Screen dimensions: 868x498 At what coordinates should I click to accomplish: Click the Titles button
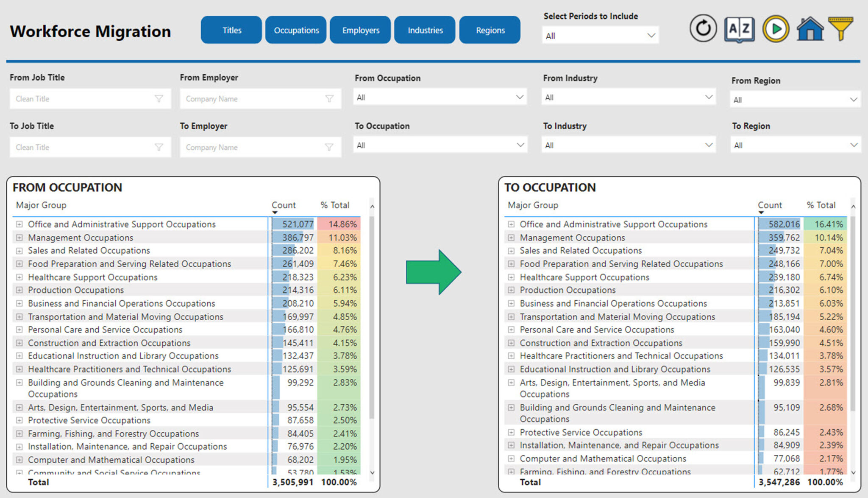point(231,30)
